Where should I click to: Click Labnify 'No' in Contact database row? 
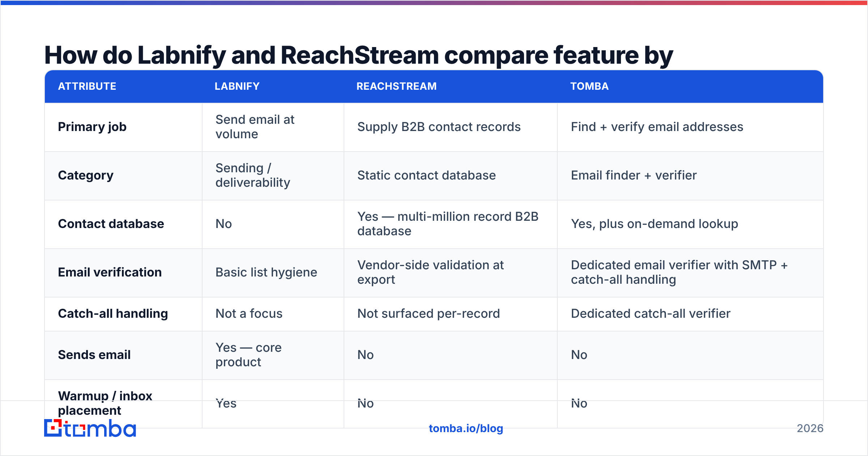[224, 224]
